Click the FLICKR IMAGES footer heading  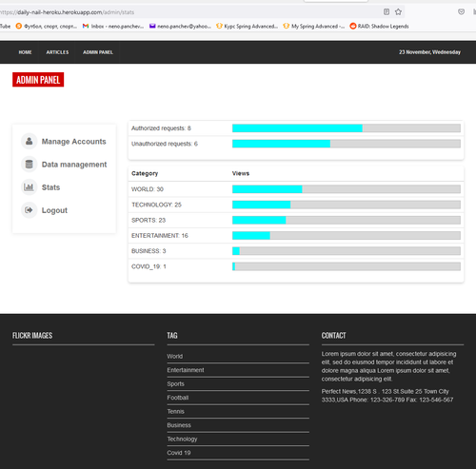tap(32, 335)
